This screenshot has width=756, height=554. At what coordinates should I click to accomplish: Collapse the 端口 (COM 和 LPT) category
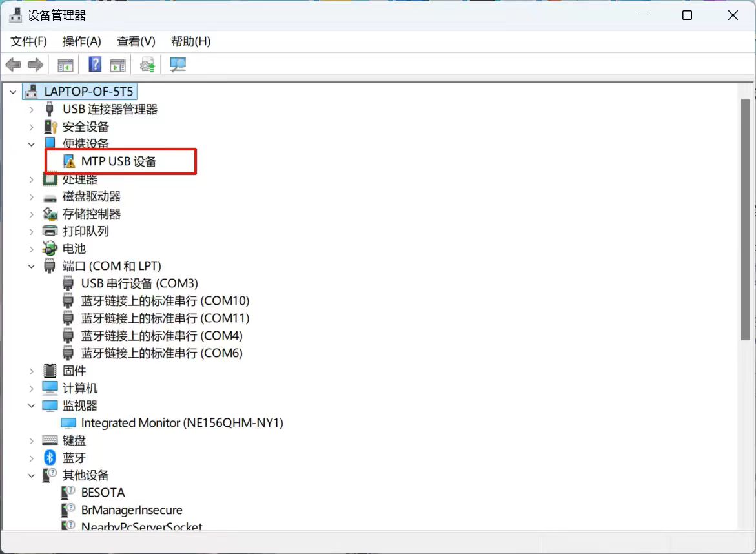click(32, 266)
